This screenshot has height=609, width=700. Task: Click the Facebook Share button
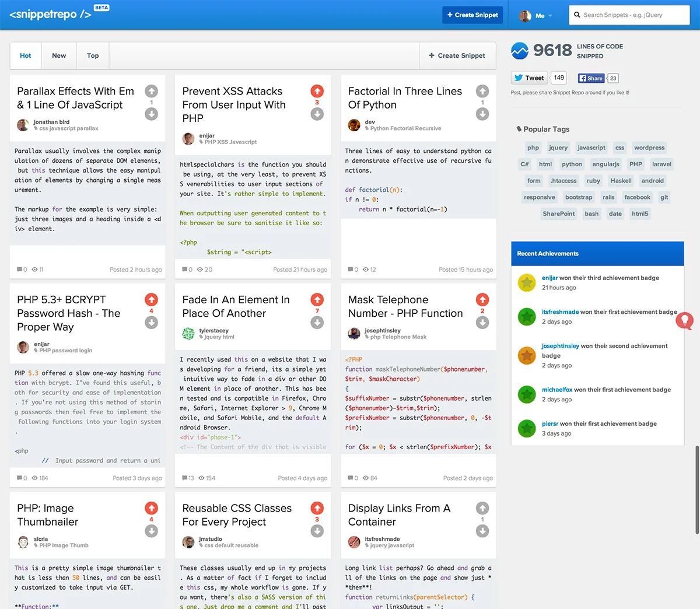coord(591,78)
